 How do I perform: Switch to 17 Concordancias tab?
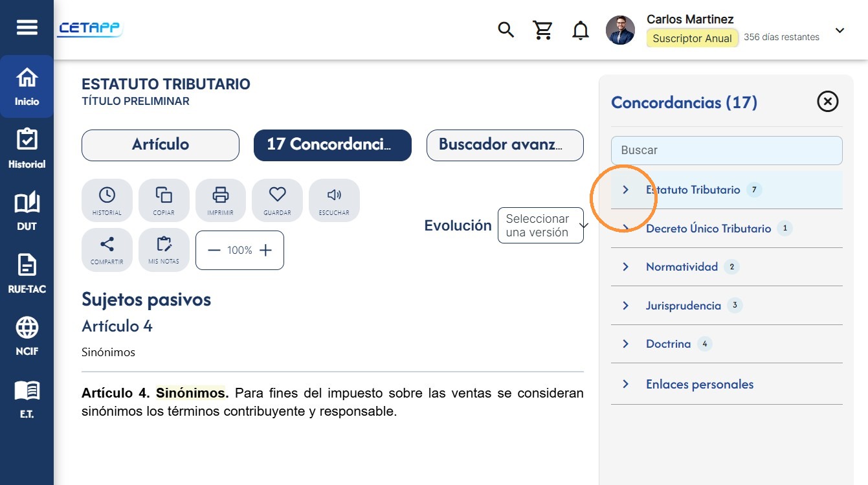click(x=333, y=145)
